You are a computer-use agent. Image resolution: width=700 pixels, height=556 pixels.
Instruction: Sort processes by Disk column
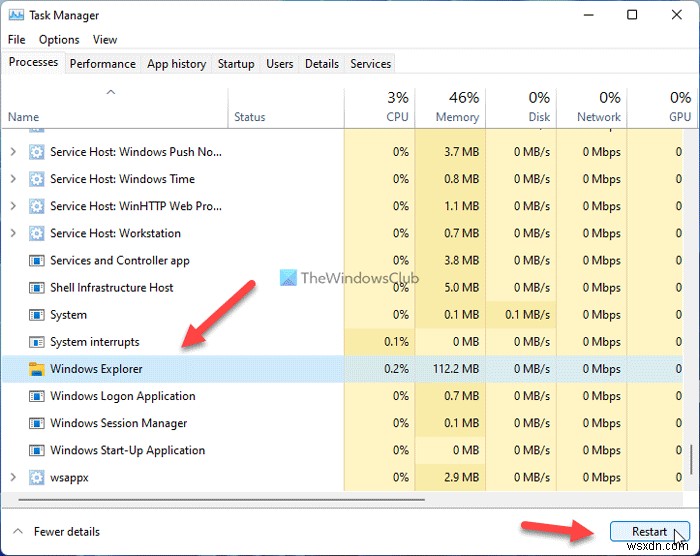[x=521, y=107]
